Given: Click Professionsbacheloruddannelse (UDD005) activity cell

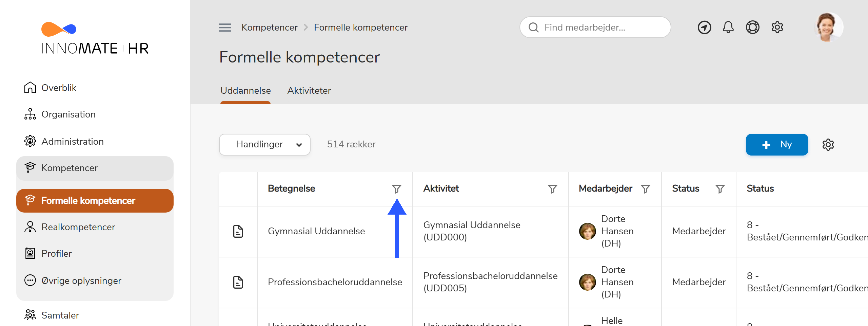Looking at the screenshot, I should pyautogui.click(x=490, y=282).
